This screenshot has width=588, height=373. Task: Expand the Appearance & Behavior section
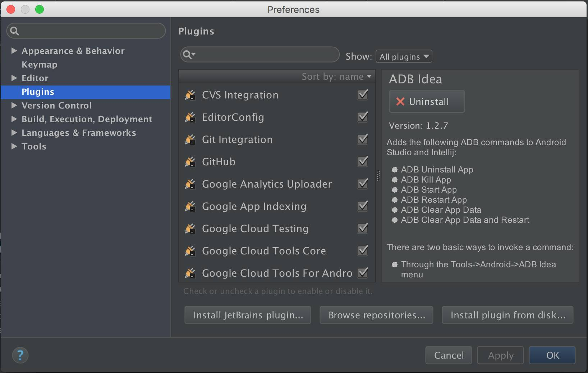coord(14,51)
